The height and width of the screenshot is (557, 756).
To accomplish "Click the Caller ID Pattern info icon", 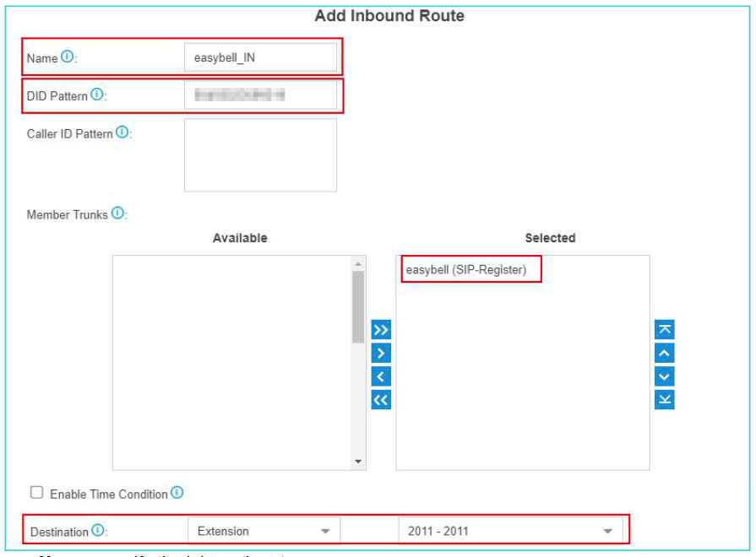I will tap(122, 133).
